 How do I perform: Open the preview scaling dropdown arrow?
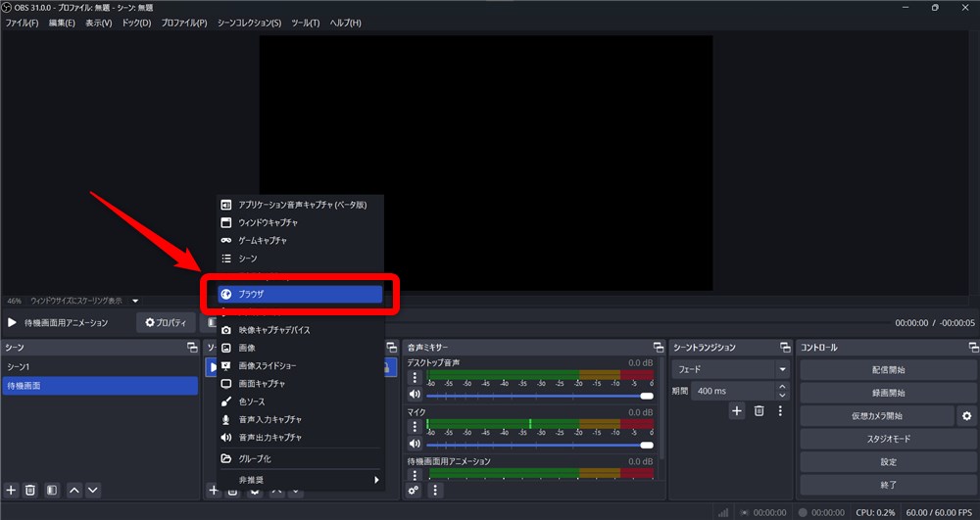(x=135, y=301)
